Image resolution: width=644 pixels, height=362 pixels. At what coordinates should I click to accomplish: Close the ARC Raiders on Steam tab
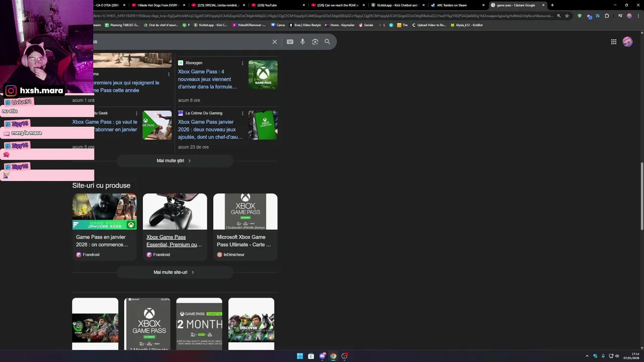point(484,5)
